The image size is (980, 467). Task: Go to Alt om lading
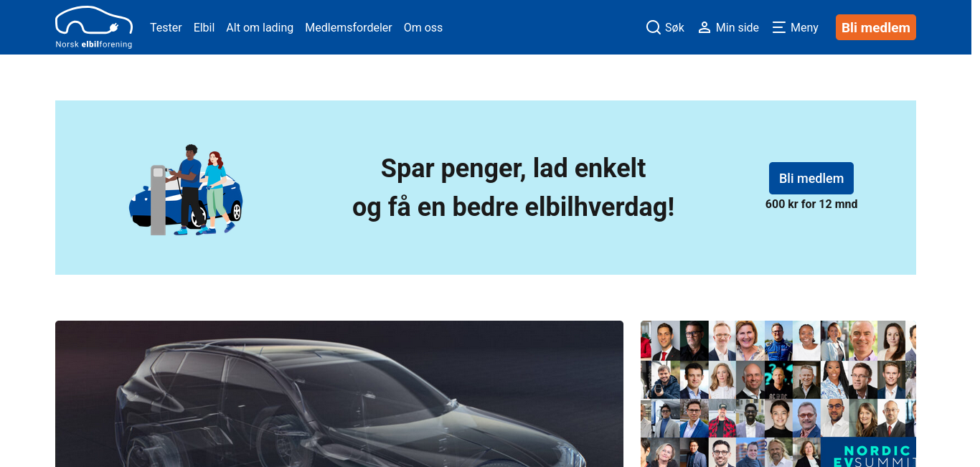(260, 27)
